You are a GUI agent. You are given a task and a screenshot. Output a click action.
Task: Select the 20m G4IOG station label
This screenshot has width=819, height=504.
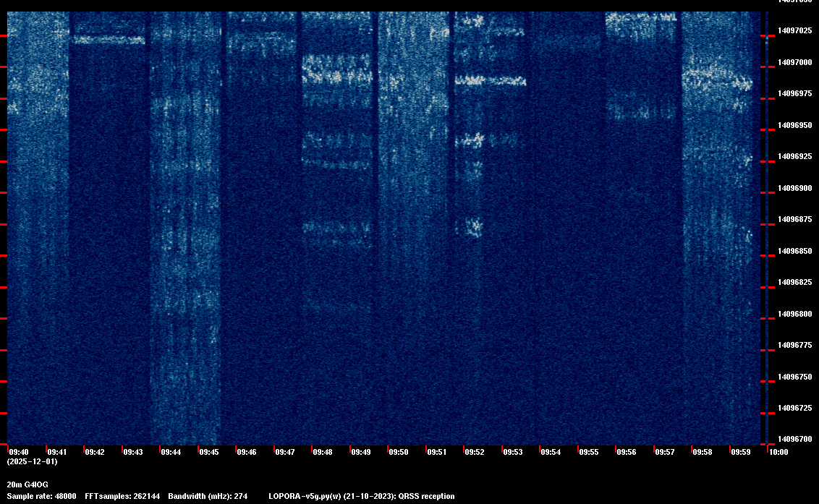point(27,484)
